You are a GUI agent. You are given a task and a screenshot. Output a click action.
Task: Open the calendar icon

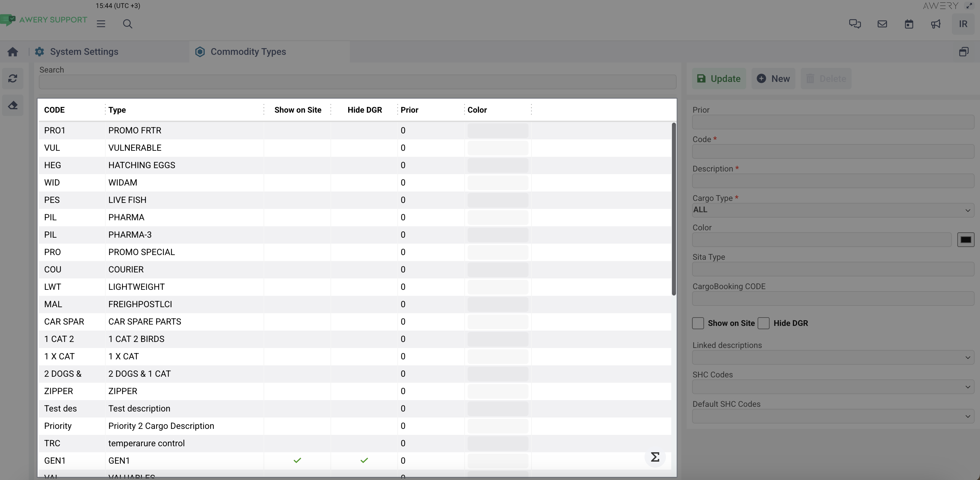point(909,24)
